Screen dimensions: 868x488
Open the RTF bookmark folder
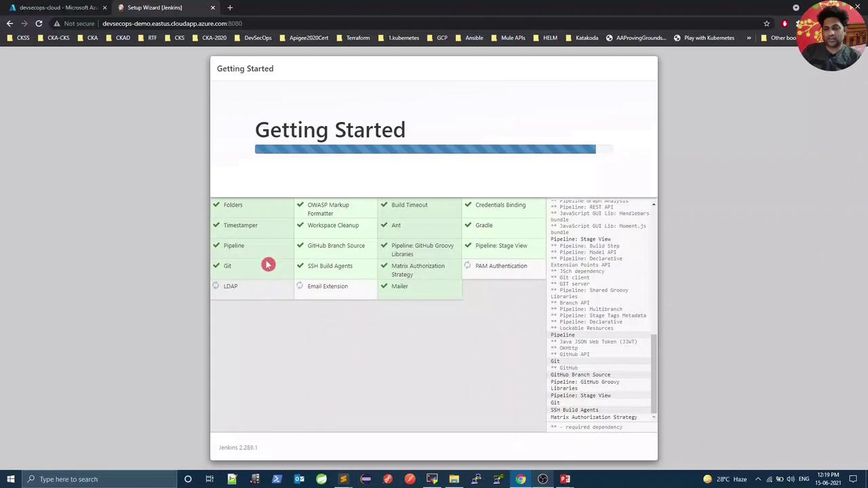[148, 38]
